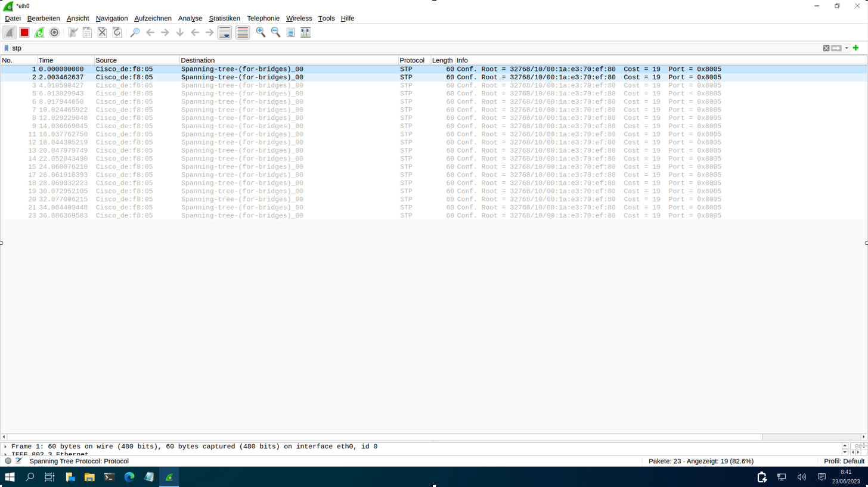Open the Profil: Default selector

tap(844, 461)
